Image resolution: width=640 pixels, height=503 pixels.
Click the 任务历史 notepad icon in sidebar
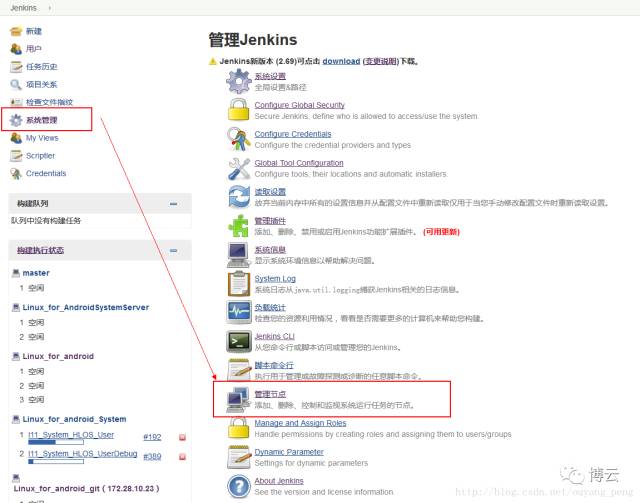tap(16, 67)
